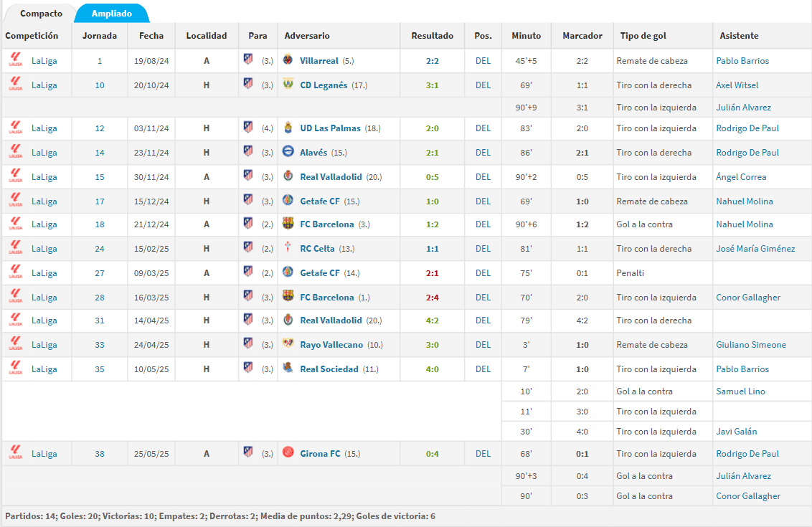The width and height of the screenshot is (812, 527).
Task: Open the Giuliano Simeone assist link
Action: (x=750, y=345)
